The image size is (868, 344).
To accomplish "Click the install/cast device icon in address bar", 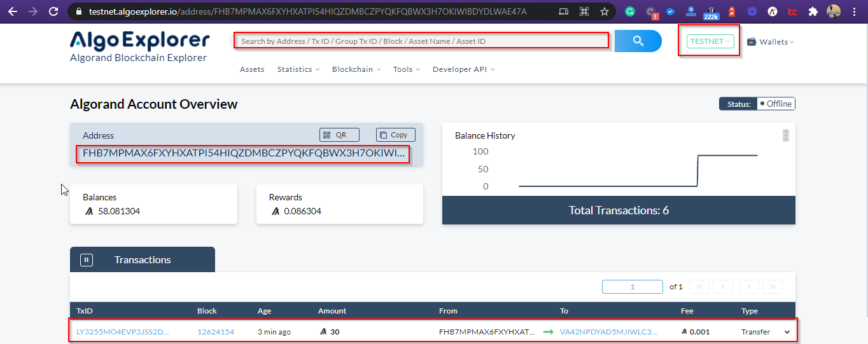I will pos(564,11).
